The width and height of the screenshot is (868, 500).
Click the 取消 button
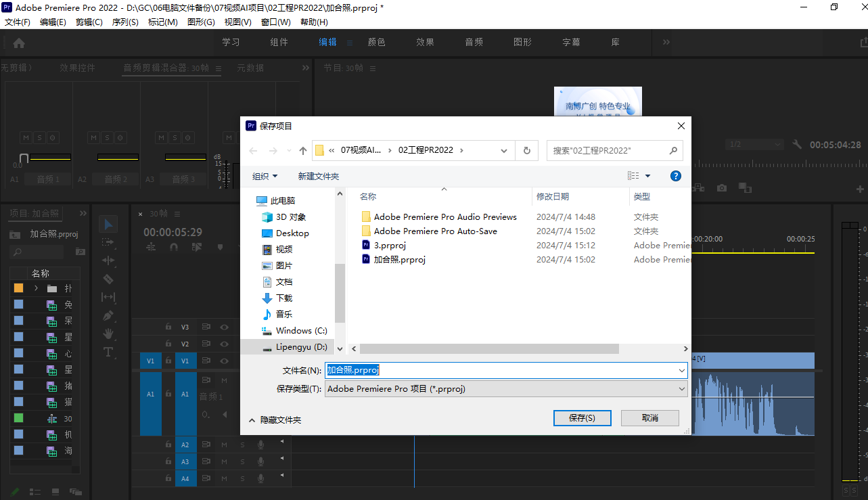(649, 418)
